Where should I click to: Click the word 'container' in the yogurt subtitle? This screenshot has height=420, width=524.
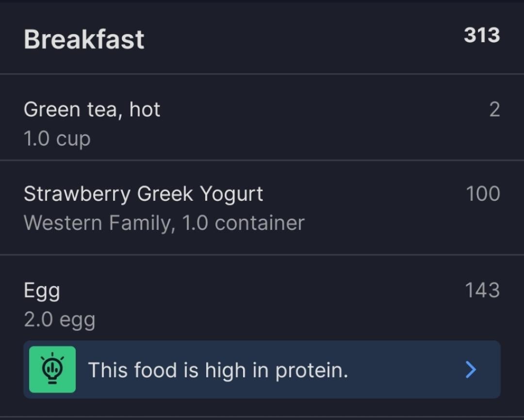click(x=260, y=223)
